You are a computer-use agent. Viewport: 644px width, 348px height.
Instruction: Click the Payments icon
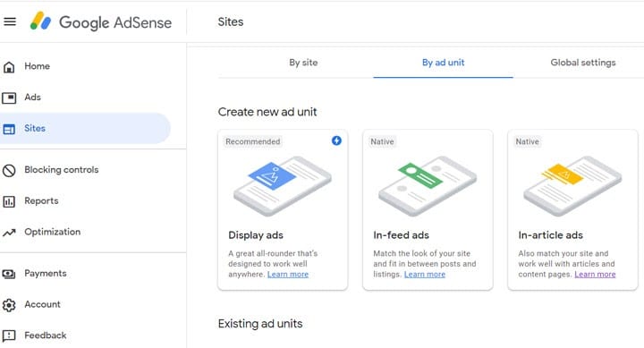[x=9, y=274]
